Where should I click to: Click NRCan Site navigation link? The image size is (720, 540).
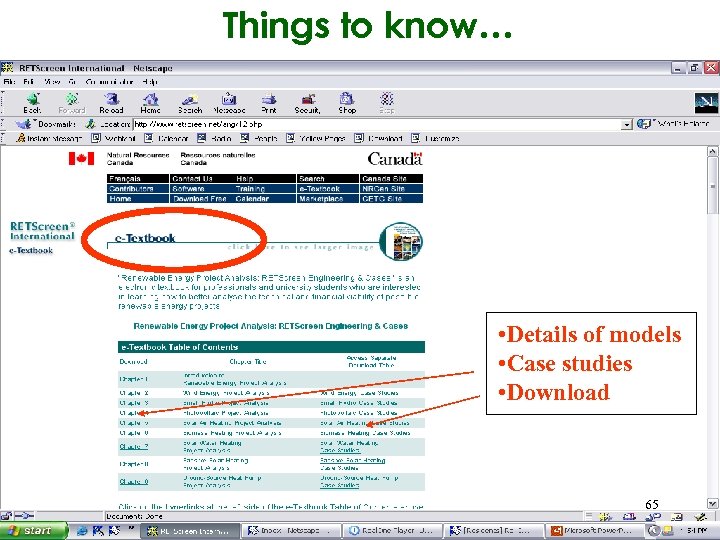point(383,189)
